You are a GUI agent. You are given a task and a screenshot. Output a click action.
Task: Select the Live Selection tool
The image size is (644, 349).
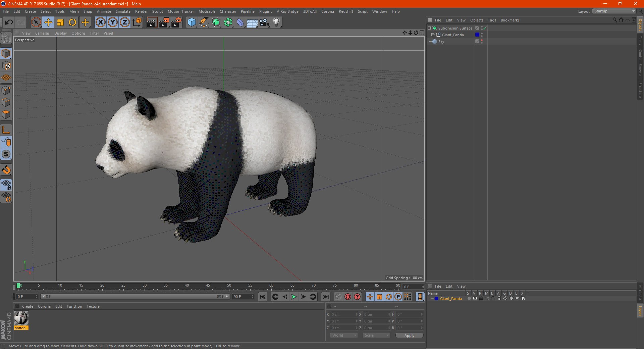[36, 22]
